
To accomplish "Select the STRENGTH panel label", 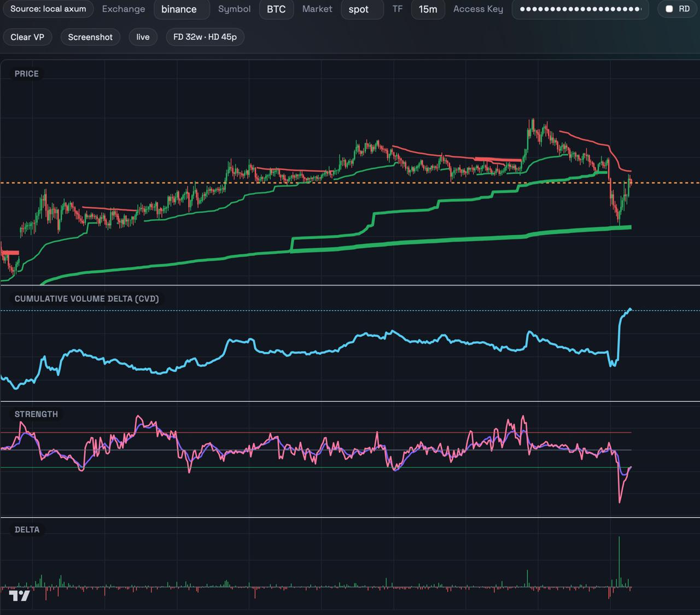I will coord(36,414).
